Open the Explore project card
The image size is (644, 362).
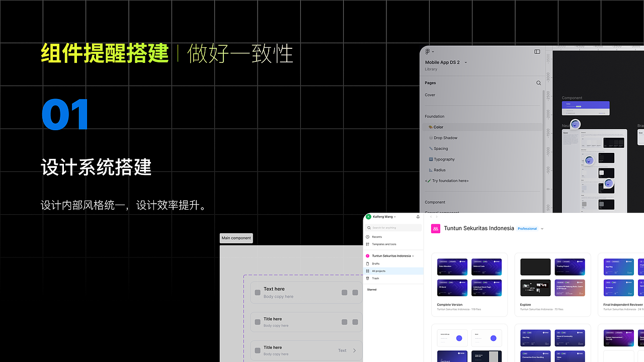click(x=552, y=285)
